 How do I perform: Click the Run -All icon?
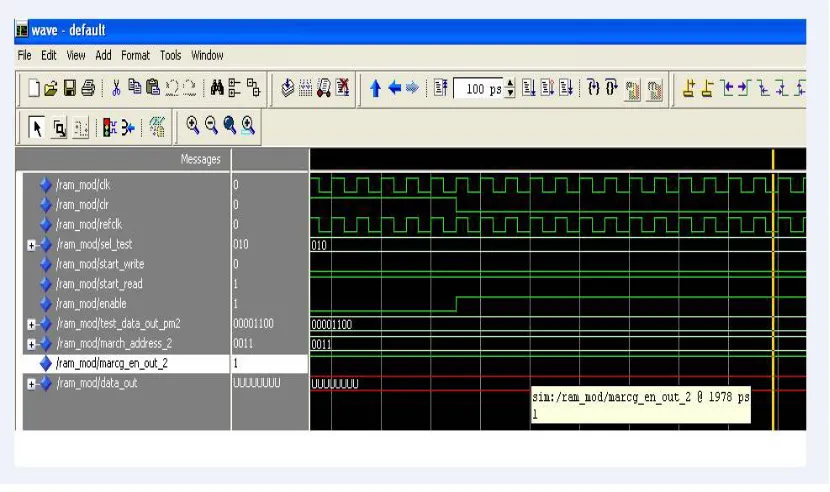(x=566, y=87)
